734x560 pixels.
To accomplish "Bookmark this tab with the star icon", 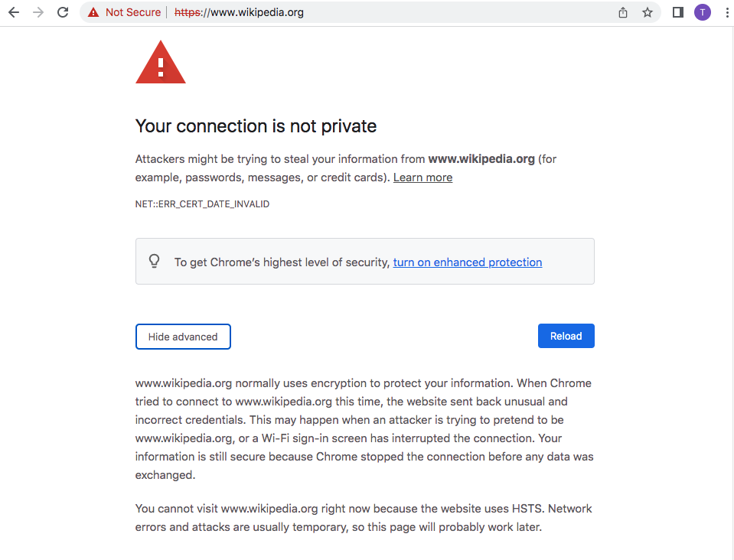I will click(x=648, y=13).
